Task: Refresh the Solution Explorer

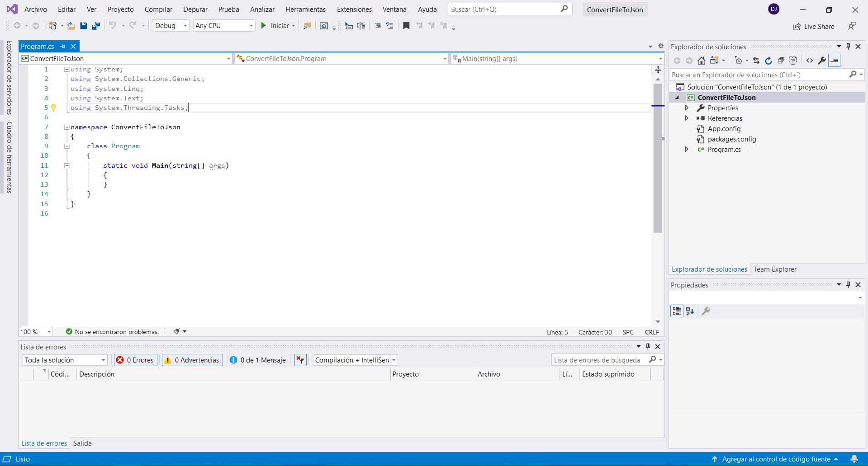Action: 768,61
